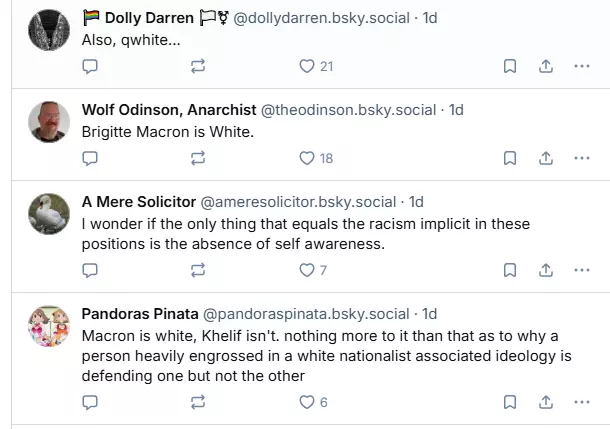Open more options on A Mere Solicitor's post
The width and height of the screenshot is (610, 429).
click(582, 270)
